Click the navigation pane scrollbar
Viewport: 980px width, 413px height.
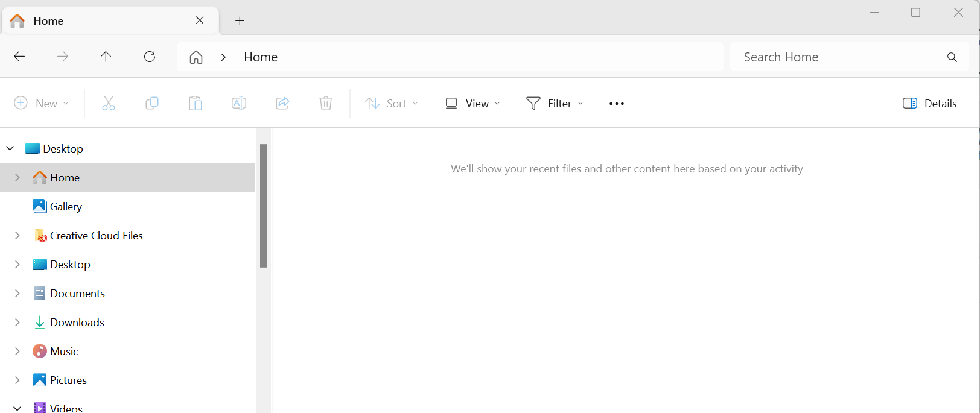coord(263,206)
